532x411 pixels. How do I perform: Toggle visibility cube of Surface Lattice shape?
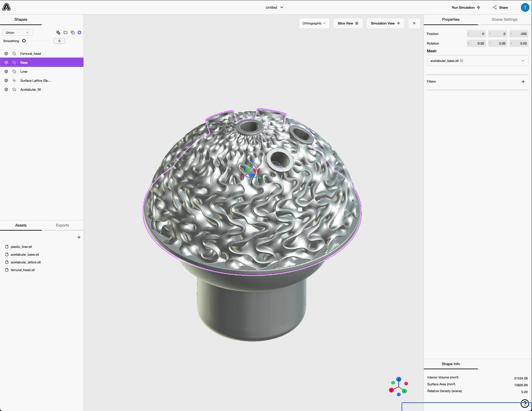point(6,80)
